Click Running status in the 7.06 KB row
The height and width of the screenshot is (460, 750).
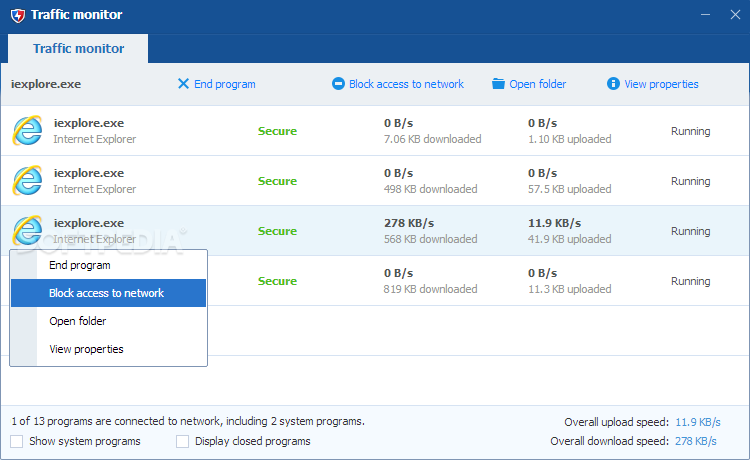690,131
